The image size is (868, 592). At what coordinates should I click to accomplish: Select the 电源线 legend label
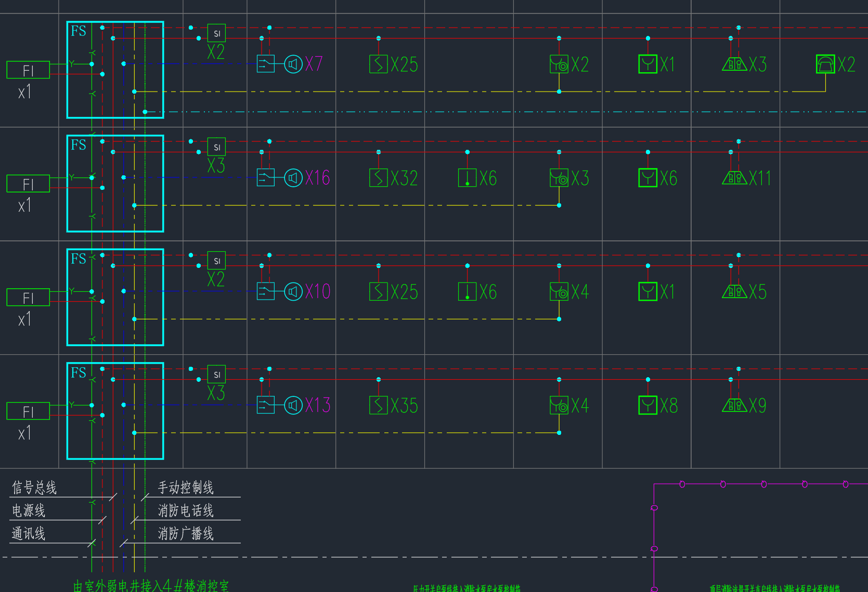[29, 510]
